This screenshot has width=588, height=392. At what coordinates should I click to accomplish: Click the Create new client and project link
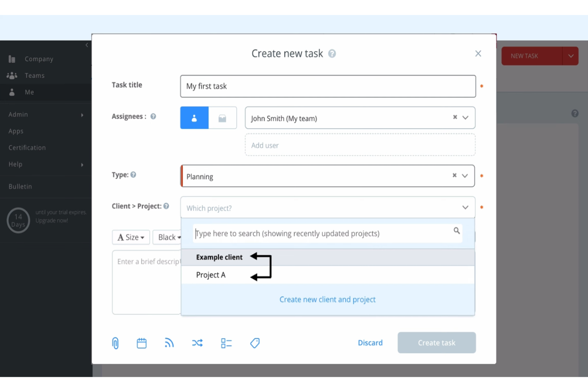coord(327,299)
